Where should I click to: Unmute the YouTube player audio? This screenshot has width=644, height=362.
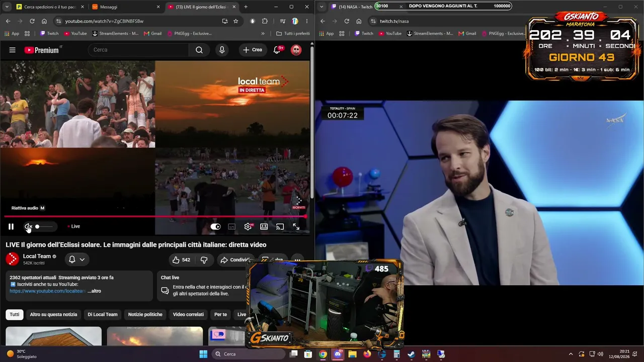pyautogui.click(x=28, y=227)
